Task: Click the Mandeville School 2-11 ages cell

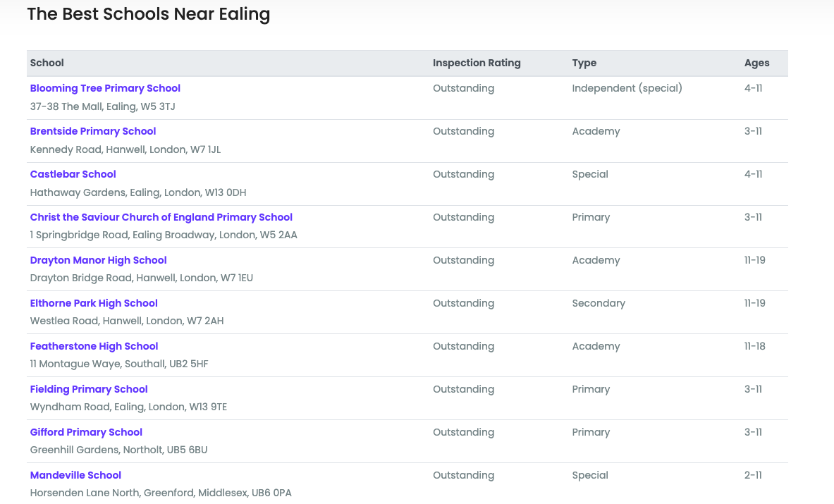Action: tap(753, 475)
